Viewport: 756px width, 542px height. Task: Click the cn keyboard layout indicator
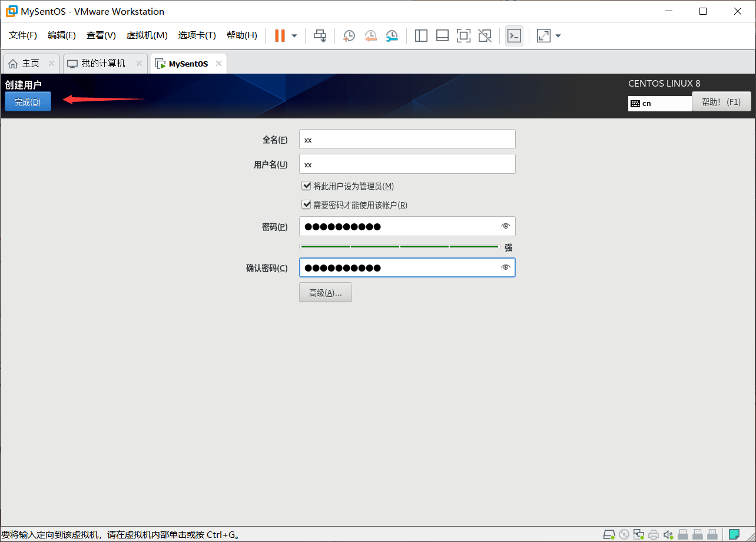pyautogui.click(x=659, y=103)
